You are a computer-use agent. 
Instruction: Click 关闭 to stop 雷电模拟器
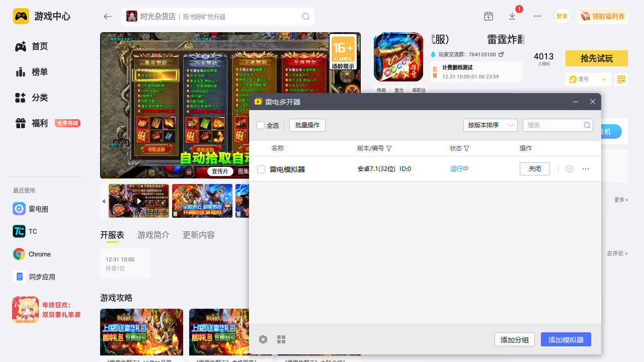(x=535, y=169)
